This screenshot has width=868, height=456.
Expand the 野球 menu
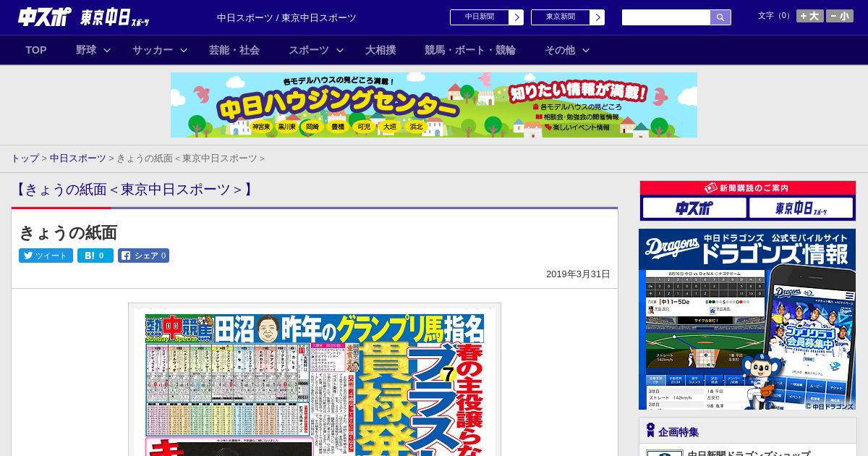(93, 50)
